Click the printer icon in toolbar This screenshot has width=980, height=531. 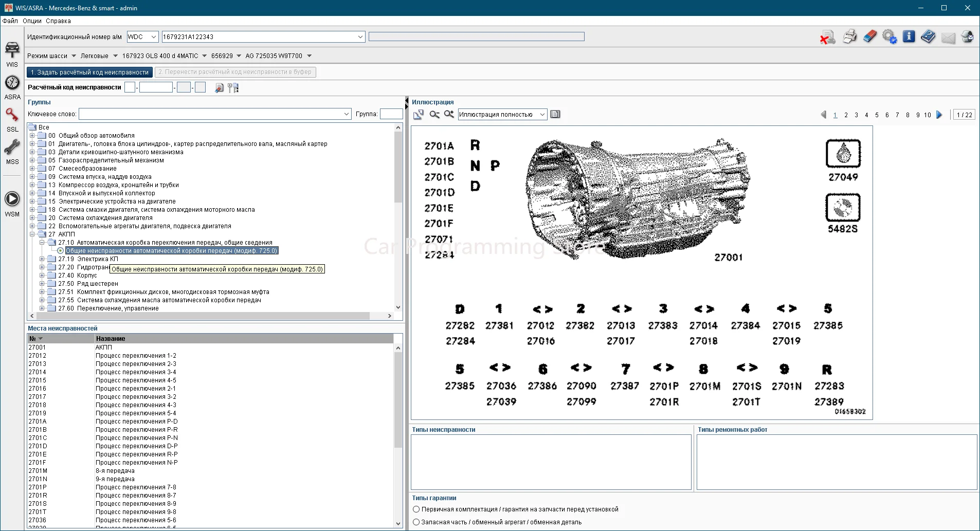point(849,37)
